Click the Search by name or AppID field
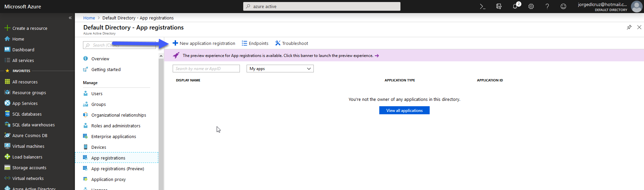This screenshot has height=190, width=644. pos(206,69)
